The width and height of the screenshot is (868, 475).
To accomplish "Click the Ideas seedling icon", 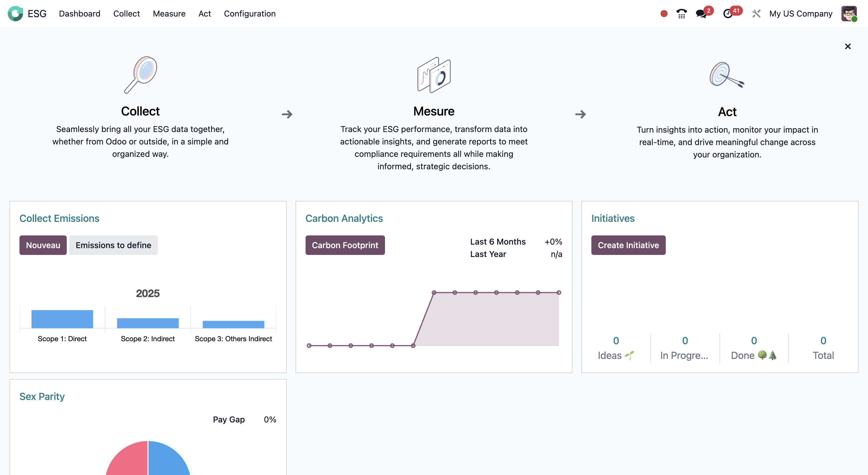I will pos(629,355).
